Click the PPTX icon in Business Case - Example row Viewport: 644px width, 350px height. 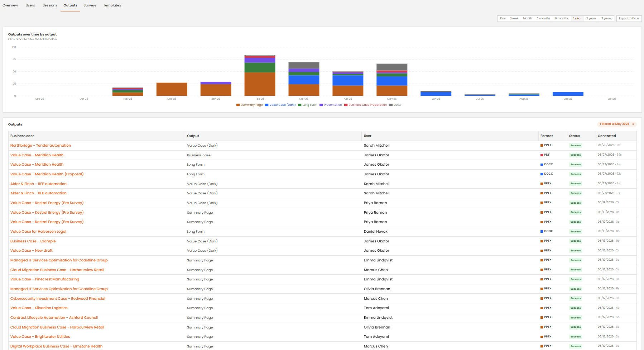(x=542, y=241)
